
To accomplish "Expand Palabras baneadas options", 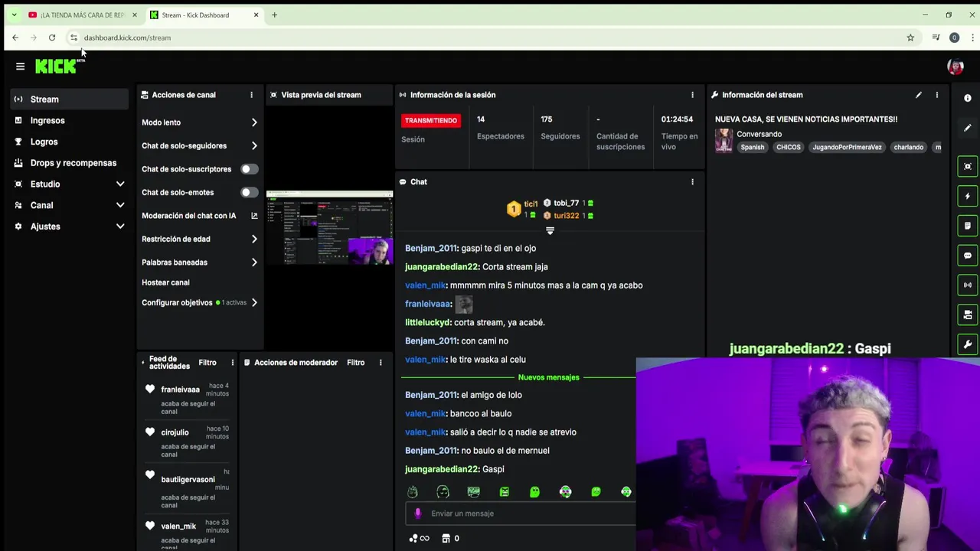I will [254, 262].
